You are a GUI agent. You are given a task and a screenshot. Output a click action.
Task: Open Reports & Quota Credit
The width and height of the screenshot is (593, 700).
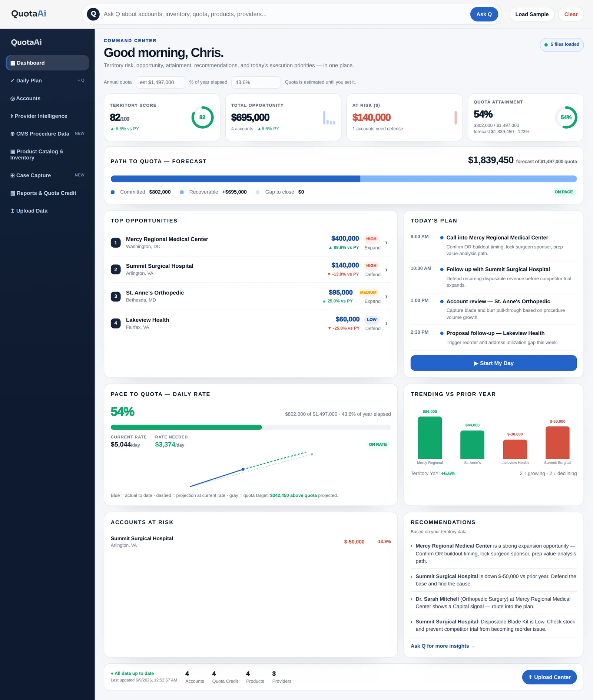[x=47, y=193]
